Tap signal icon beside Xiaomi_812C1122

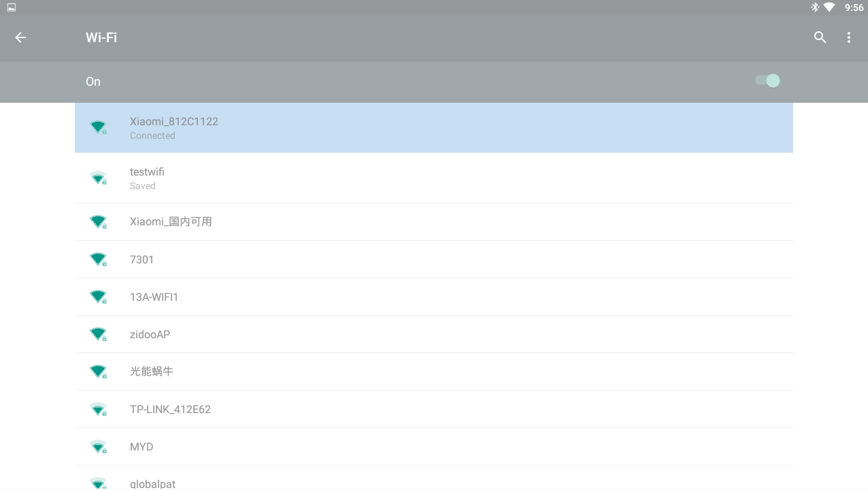(x=99, y=127)
